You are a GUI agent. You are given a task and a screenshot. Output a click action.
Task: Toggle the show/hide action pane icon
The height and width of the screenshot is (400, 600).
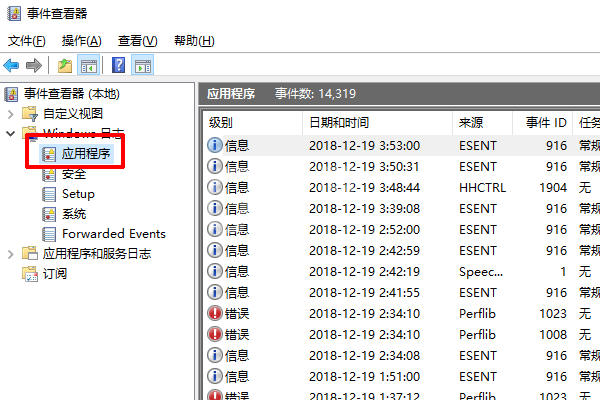(143, 65)
